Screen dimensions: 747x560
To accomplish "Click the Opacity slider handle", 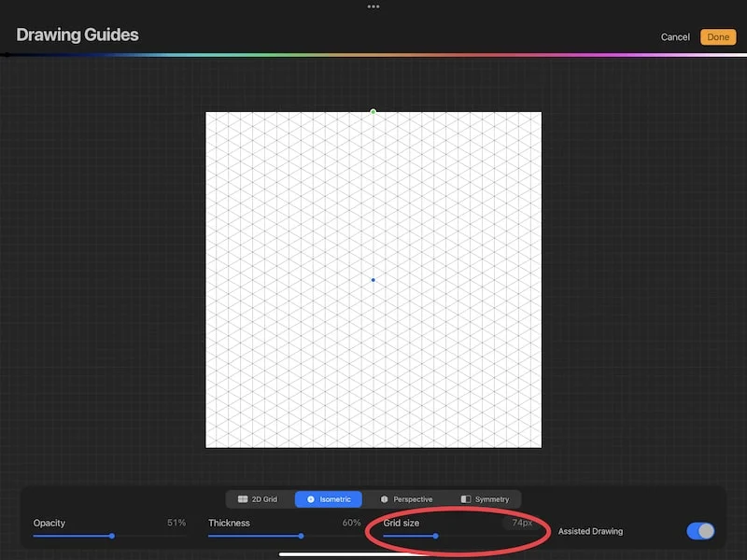I will click(x=112, y=536).
